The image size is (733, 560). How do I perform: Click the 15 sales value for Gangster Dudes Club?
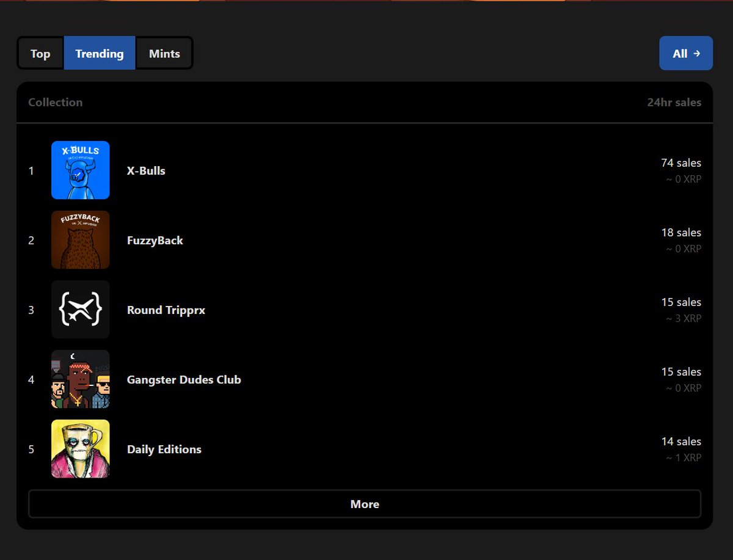pyautogui.click(x=681, y=372)
